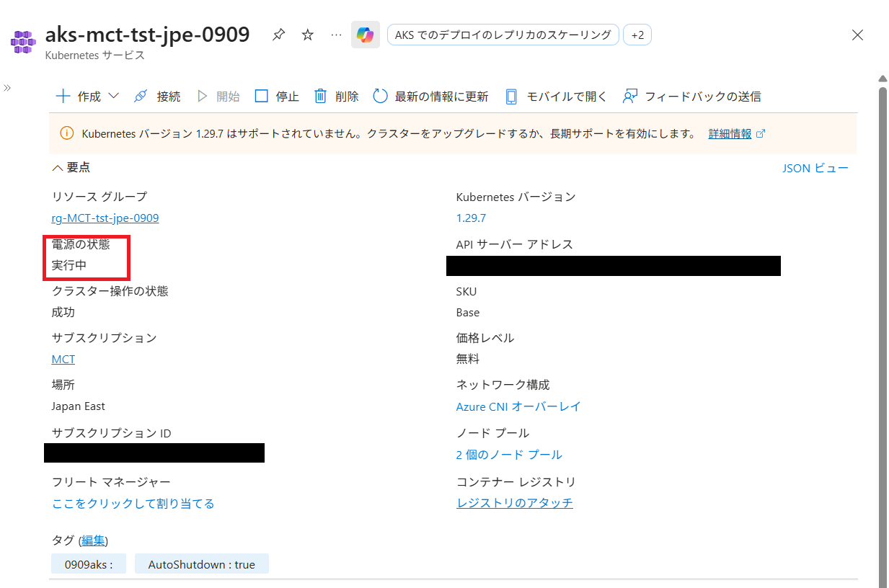The width and height of the screenshot is (889, 588).
Task: Click the サブスクリプション ID label
Action: point(112,433)
